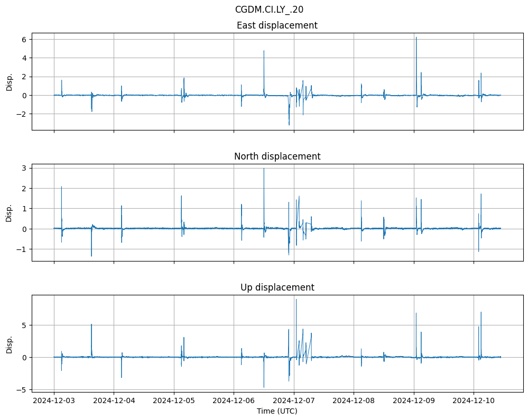Select the East displacement subplot title

click(277, 25)
